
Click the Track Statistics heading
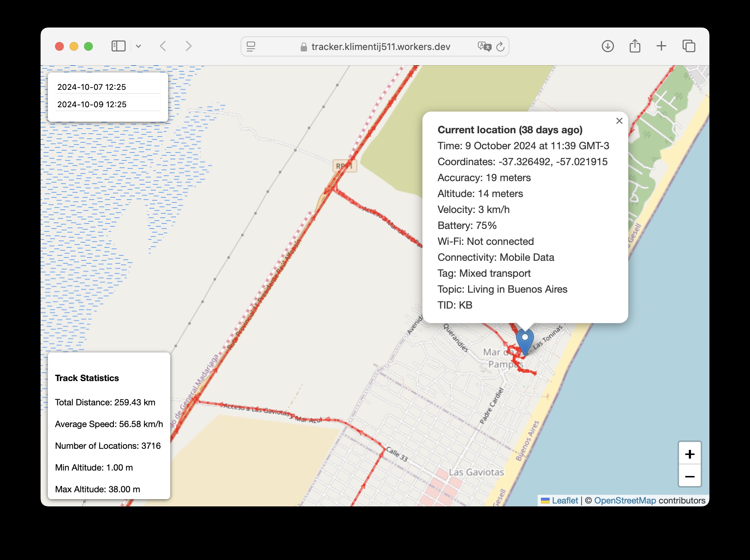(x=87, y=378)
